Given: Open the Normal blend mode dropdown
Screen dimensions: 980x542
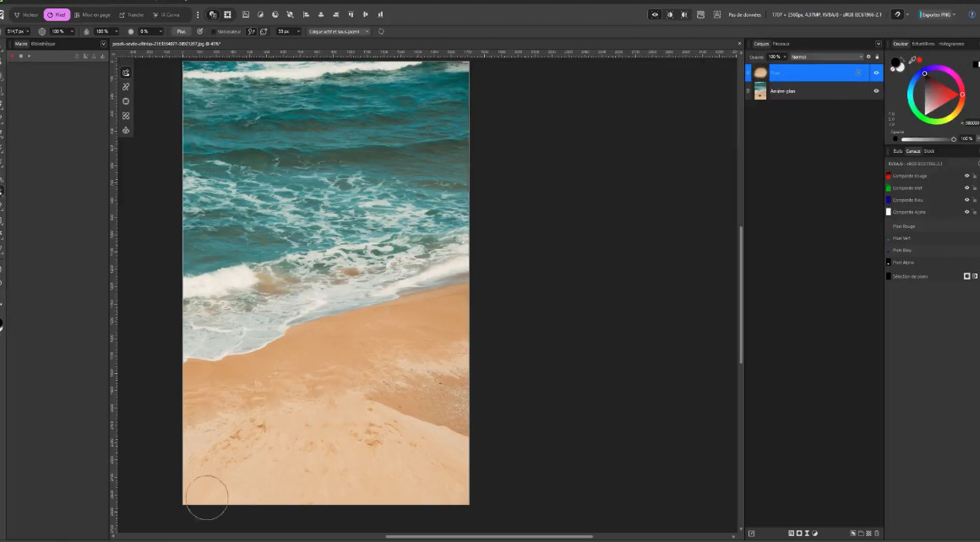Looking at the screenshot, I should pyautogui.click(x=826, y=57).
